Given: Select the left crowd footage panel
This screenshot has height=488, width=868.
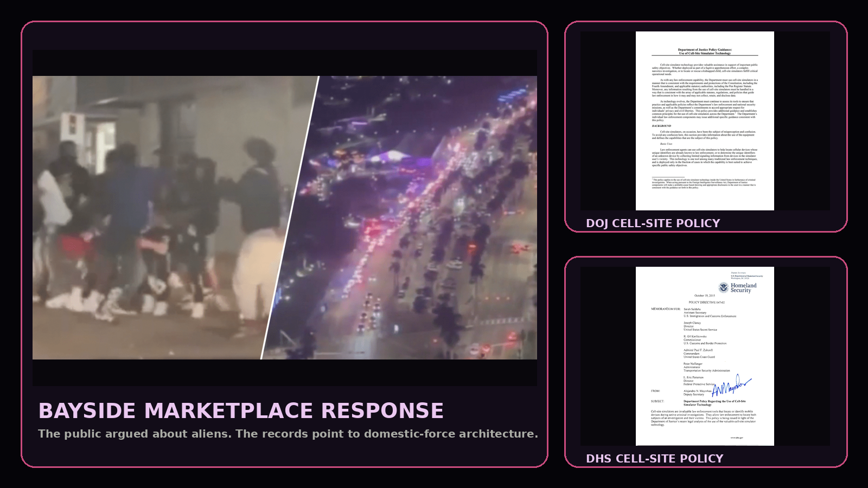Looking at the screenshot, I should point(152,217).
